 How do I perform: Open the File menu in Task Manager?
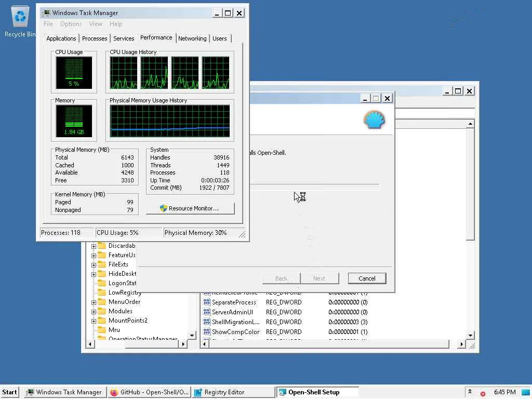[48, 24]
